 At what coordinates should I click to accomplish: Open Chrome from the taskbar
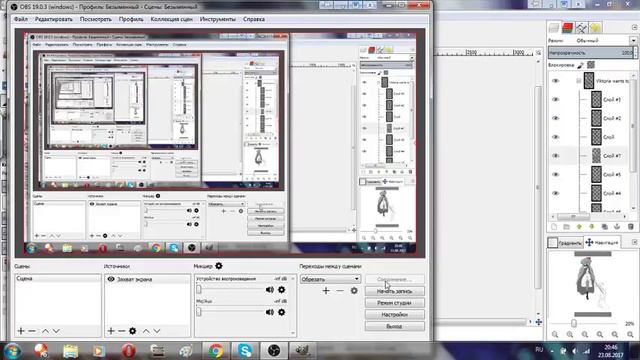pyautogui.click(x=216, y=351)
